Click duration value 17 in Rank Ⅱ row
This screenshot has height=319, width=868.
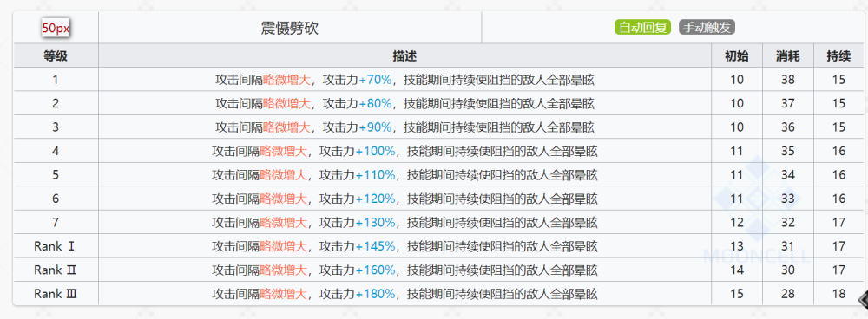point(838,270)
